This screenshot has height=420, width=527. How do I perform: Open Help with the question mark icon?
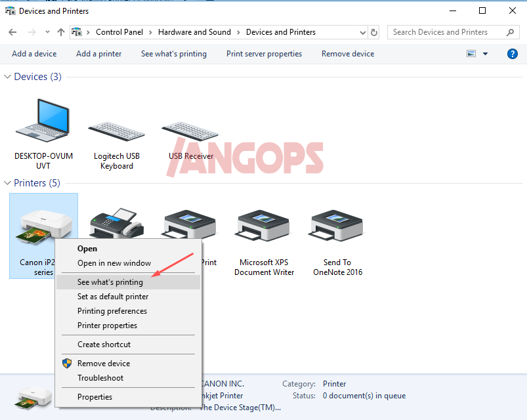(x=512, y=54)
